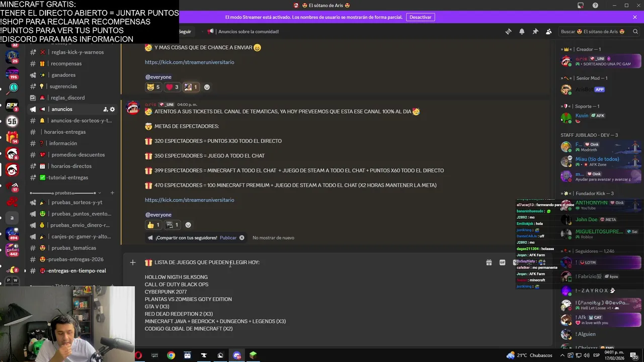This screenshot has width=644, height=362.
Task: Add reaction to the METAS message
Action: (x=188, y=225)
